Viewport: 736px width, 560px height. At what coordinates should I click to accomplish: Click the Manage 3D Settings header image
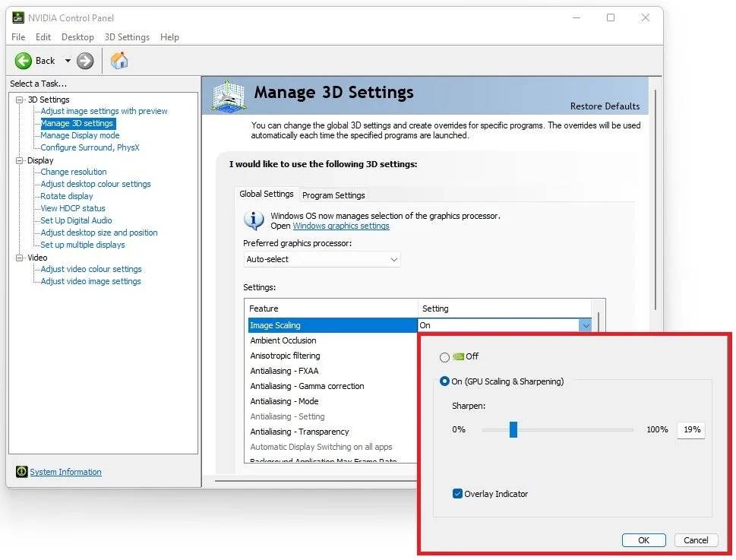click(x=228, y=95)
